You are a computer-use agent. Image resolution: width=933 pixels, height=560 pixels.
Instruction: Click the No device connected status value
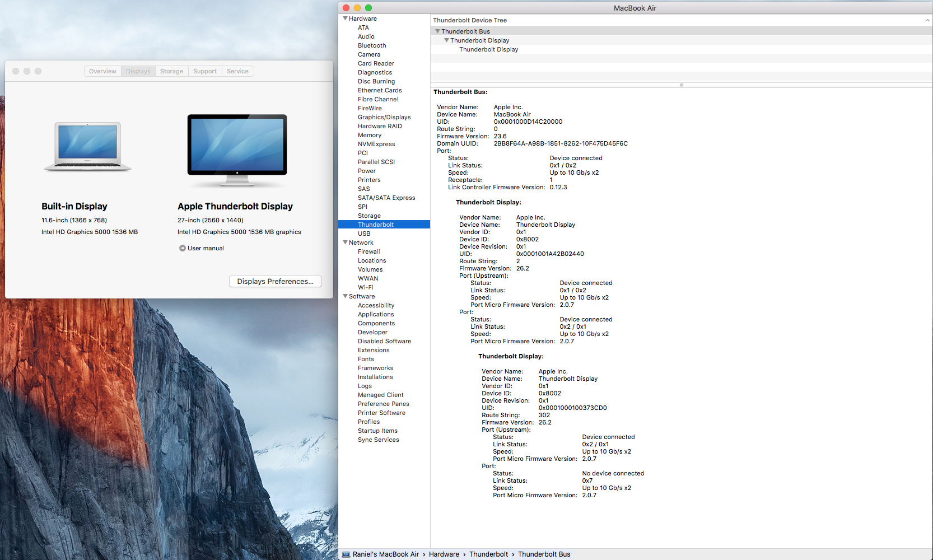pyautogui.click(x=613, y=473)
